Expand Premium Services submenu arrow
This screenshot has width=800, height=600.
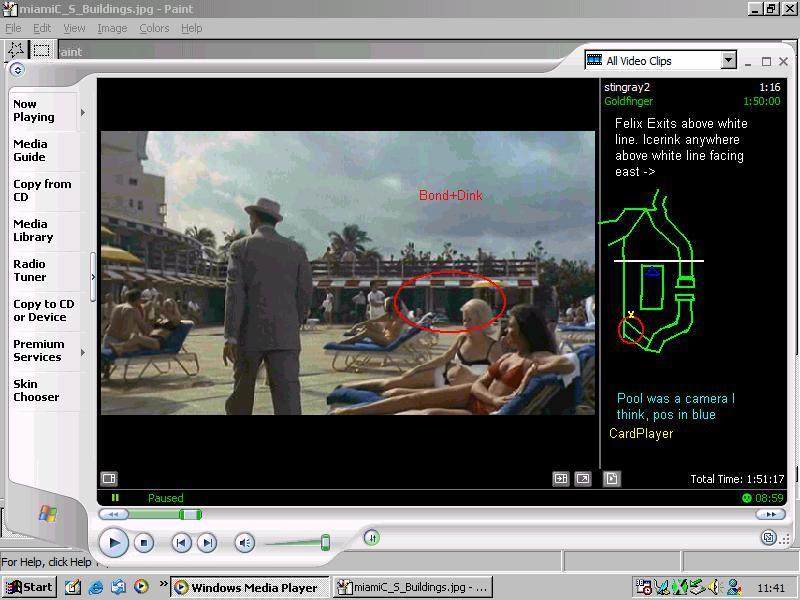click(83, 353)
